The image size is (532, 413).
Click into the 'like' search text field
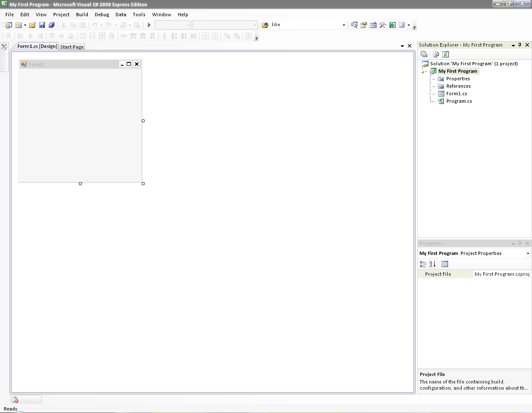pos(306,25)
